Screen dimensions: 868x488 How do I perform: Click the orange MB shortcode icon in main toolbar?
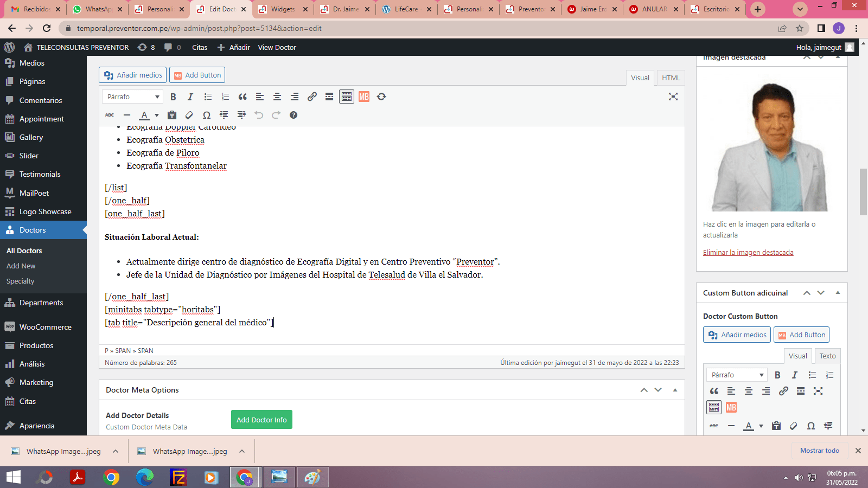coord(364,97)
